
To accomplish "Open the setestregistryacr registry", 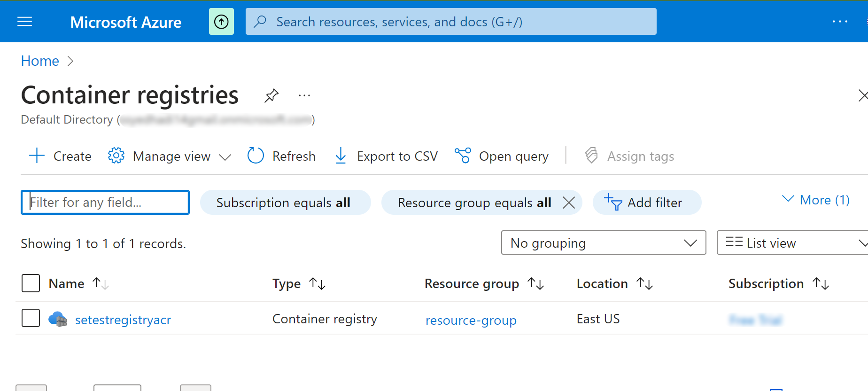I will (x=123, y=320).
